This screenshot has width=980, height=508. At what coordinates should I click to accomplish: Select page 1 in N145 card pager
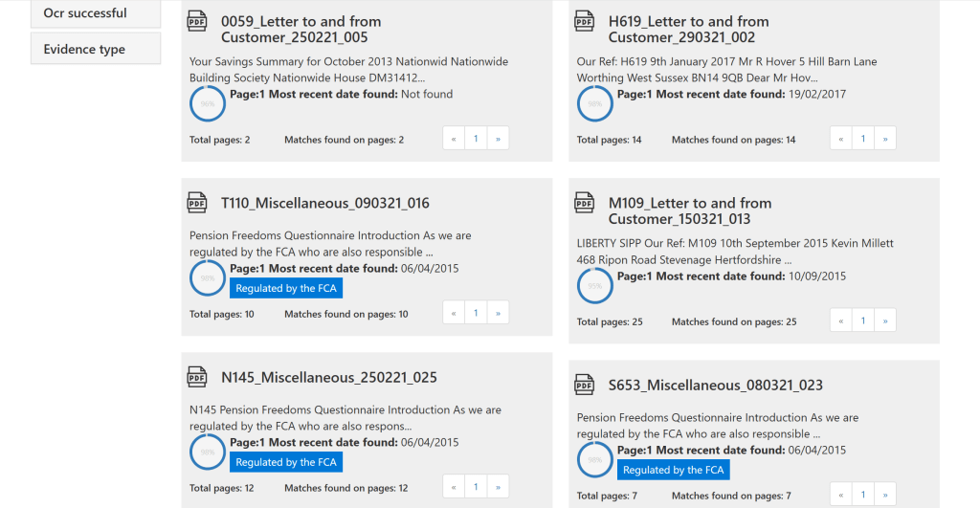(476, 486)
